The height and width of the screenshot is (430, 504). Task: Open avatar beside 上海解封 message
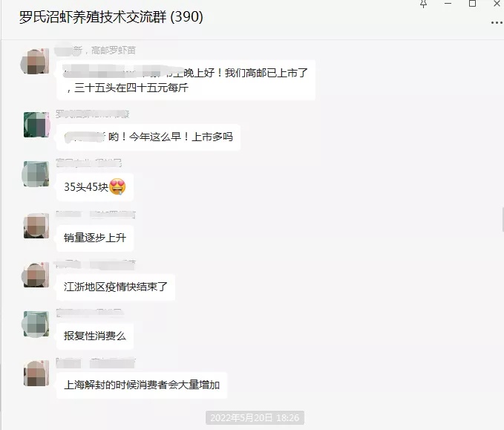coord(36,373)
